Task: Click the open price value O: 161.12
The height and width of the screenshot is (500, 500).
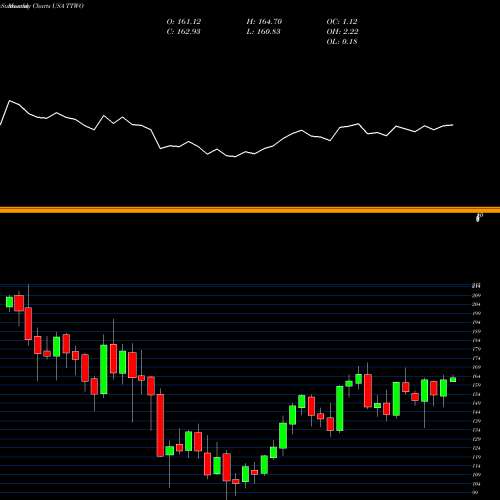Action: (x=184, y=22)
